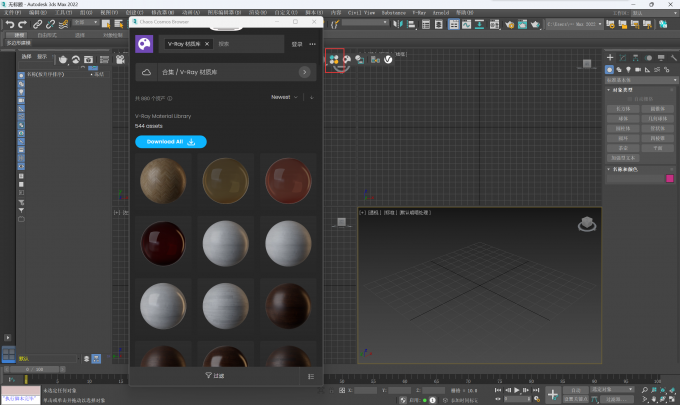680x405 pixels.
Task: Open the key filter selected object dropdown
Action: (x=612, y=389)
